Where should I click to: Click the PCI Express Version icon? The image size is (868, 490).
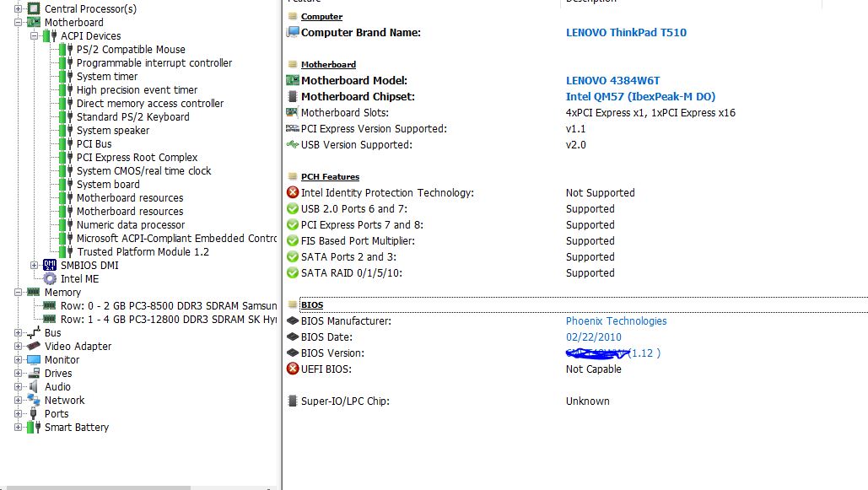[x=292, y=128]
